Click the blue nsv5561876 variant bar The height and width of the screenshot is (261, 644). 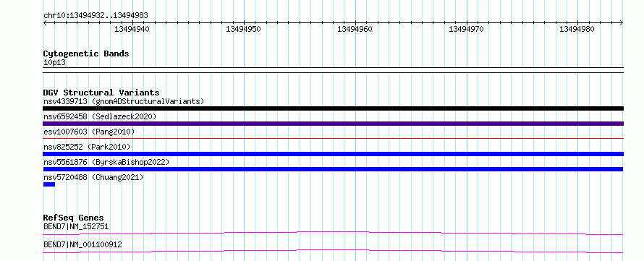click(x=333, y=169)
